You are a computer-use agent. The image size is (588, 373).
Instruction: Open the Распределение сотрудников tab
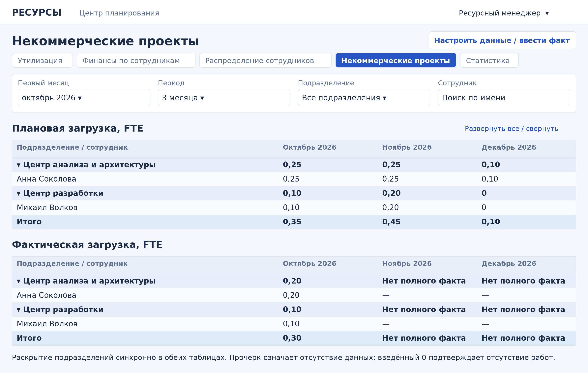pos(265,60)
